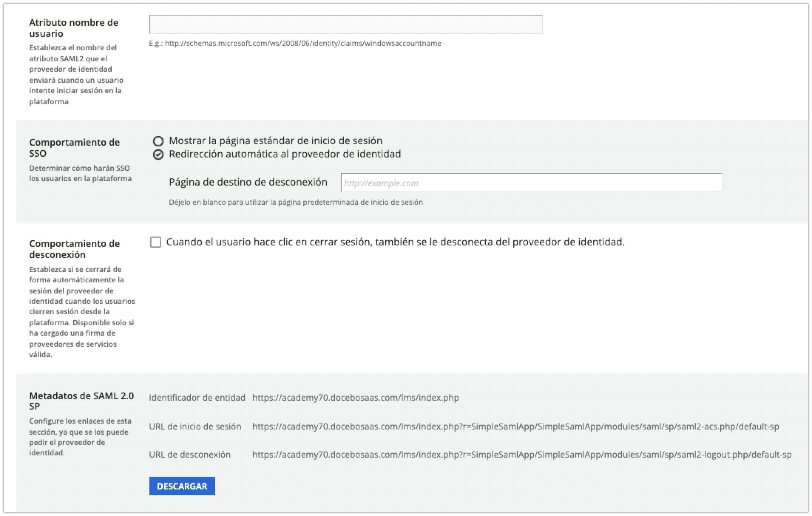Click the 'URL de desconexión' label text
The height and width of the screenshot is (516, 812).
[x=190, y=454]
